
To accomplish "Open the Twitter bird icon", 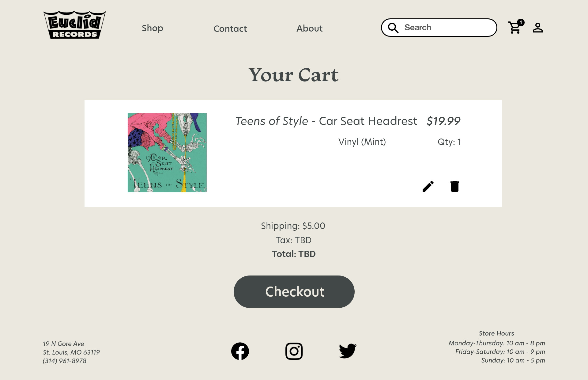I will pos(348,351).
